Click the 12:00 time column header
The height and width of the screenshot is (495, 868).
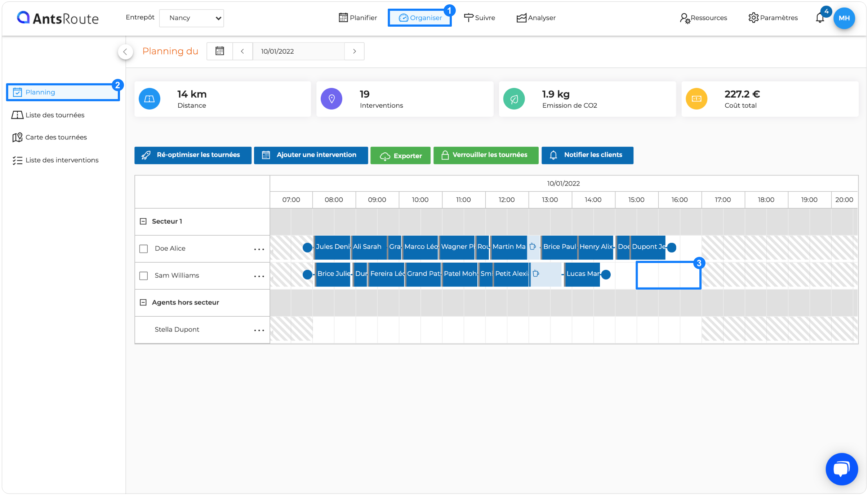(507, 200)
